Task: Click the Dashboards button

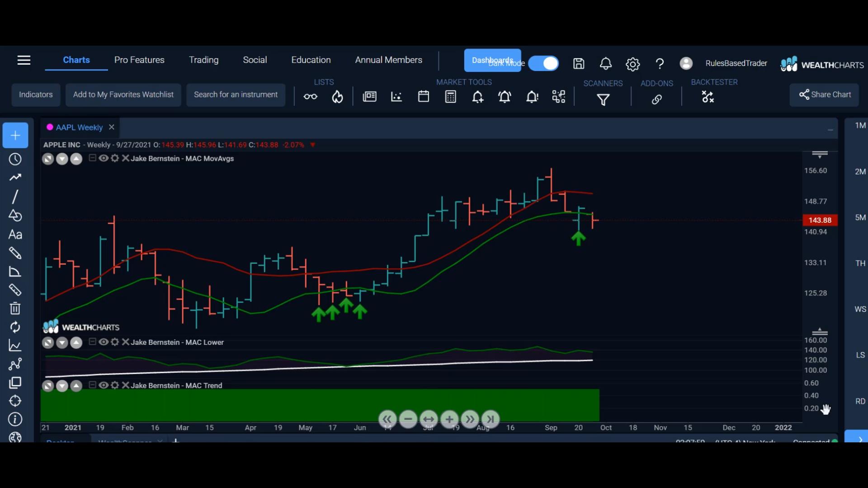Action: tap(492, 61)
